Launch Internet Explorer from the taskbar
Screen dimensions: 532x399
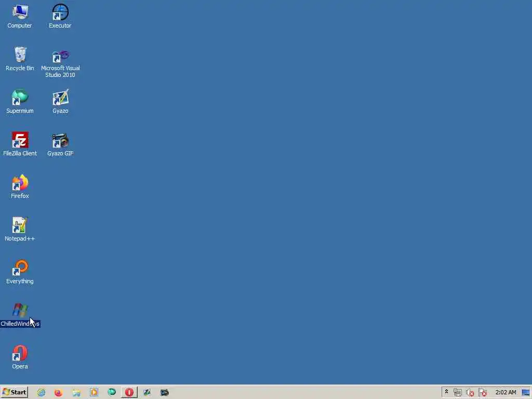coord(42,393)
